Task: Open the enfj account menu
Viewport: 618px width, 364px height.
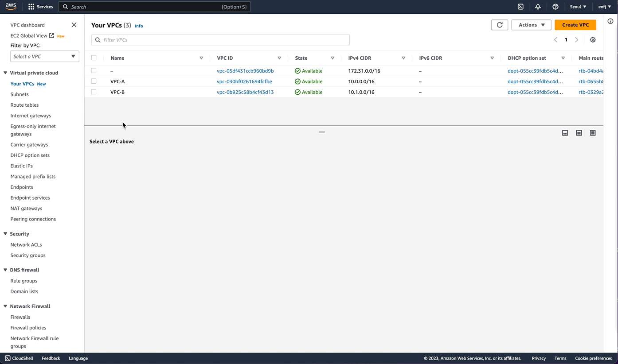Action: tap(605, 7)
